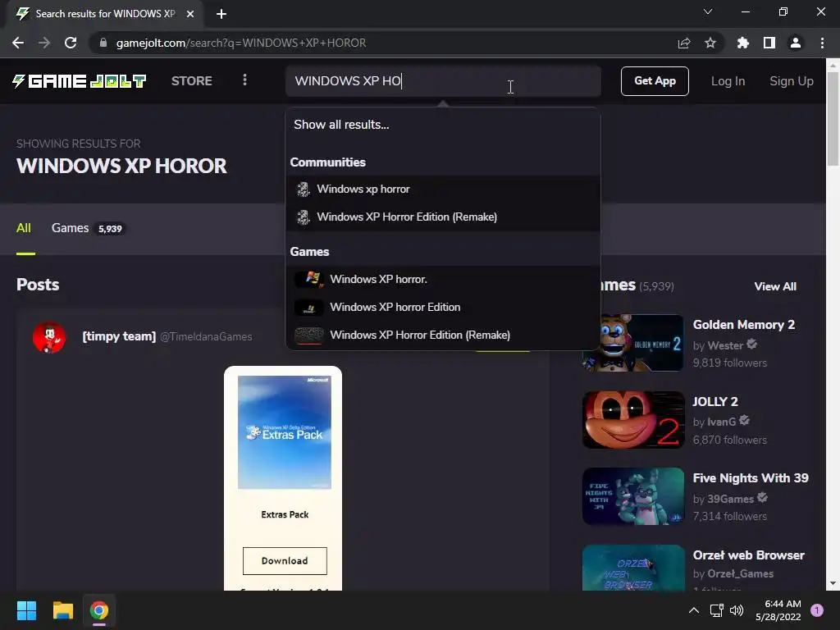This screenshot has height=630, width=840.
Task: Open the Golden Memory 2 title
Action: click(x=743, y=325)
